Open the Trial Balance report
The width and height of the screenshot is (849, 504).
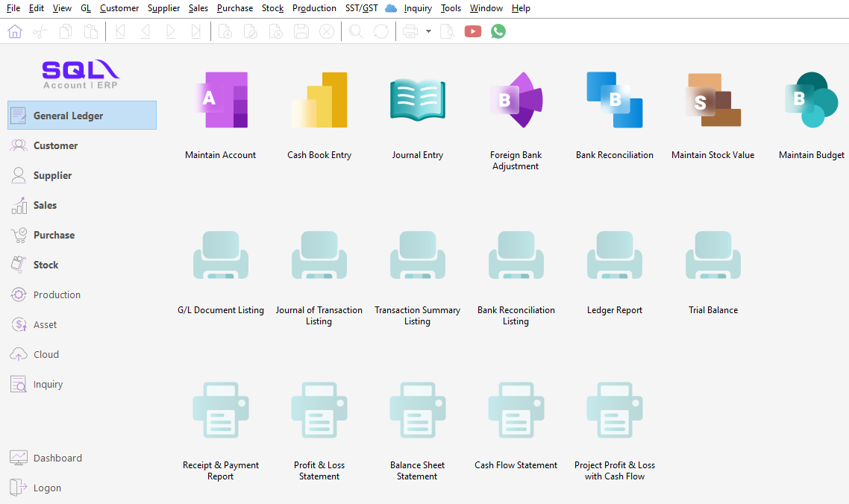[712, 254]
